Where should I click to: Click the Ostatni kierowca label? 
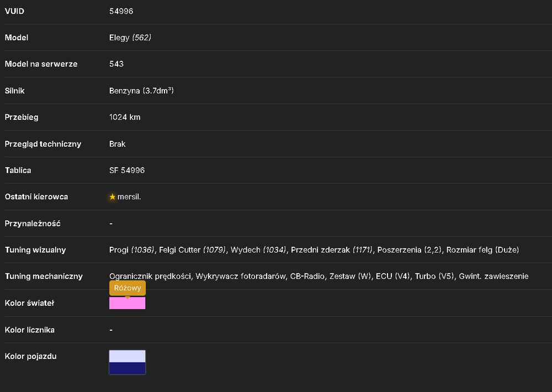coord(36,197)
